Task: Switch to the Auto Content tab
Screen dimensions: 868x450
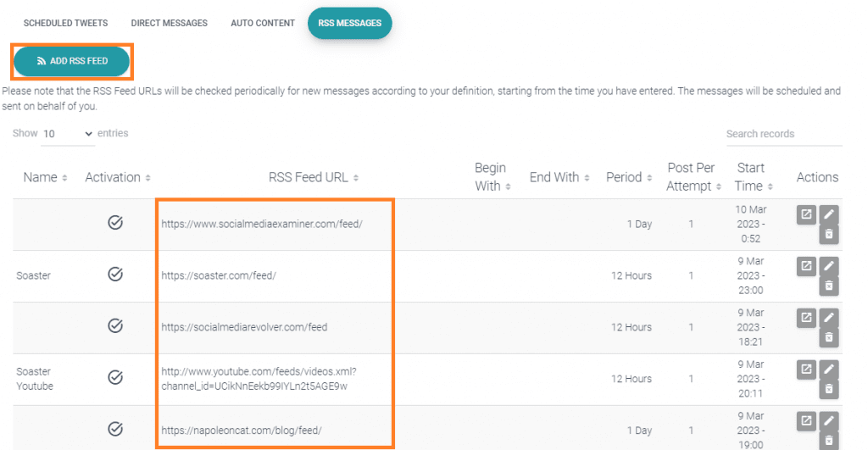Action: [263, 23]
